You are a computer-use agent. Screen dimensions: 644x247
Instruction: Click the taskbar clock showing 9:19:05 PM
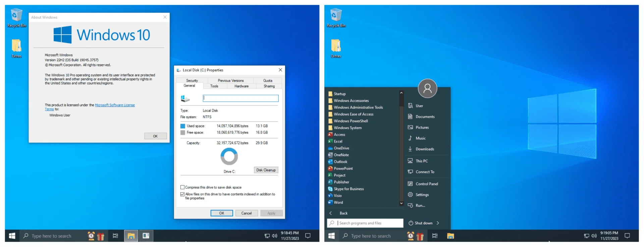609,236
